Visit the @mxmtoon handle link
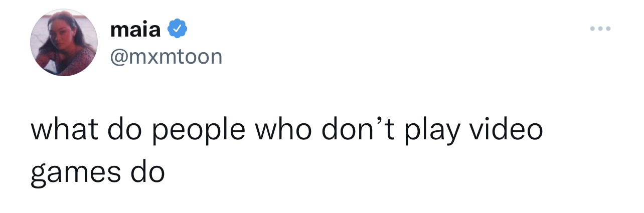This screenshot has height=213, width=644. (x=166, y=56)
